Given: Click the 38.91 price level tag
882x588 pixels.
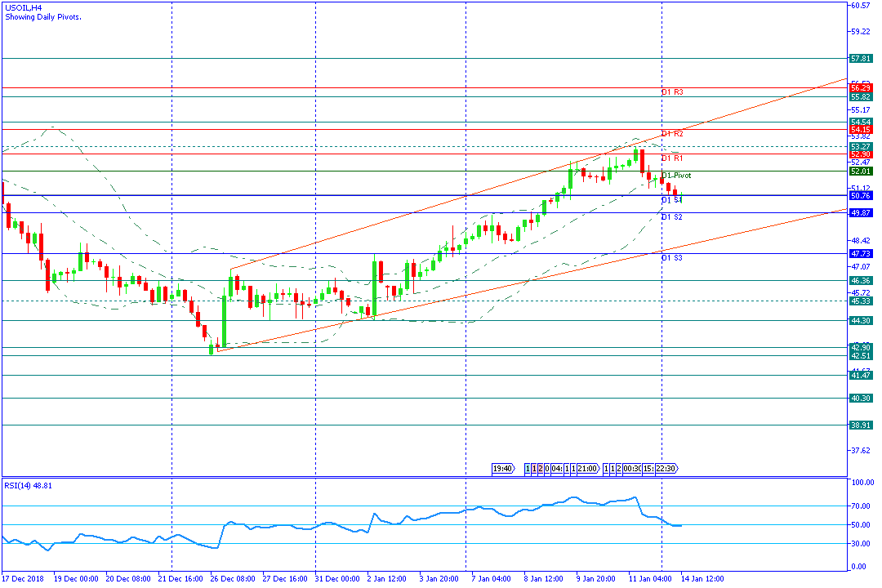Looking at the screenshot, I should pyautogui.click(x=861, y=425).
